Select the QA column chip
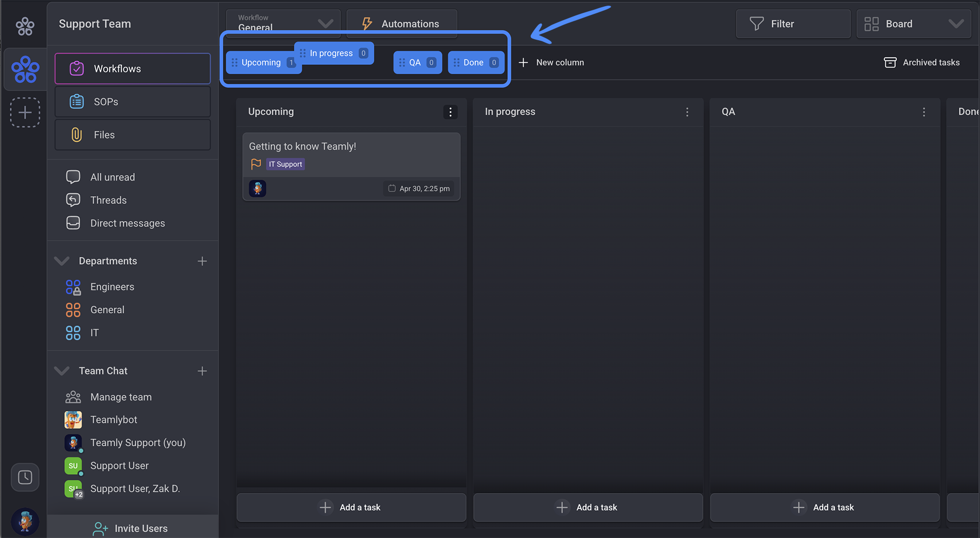 [x=418, y=62]
